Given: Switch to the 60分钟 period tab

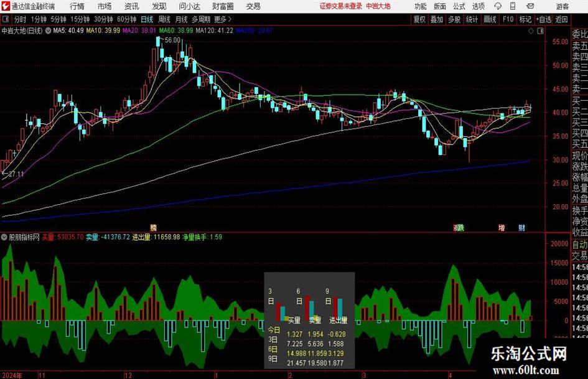Looking at the screenshot, I should pos(127,19).
